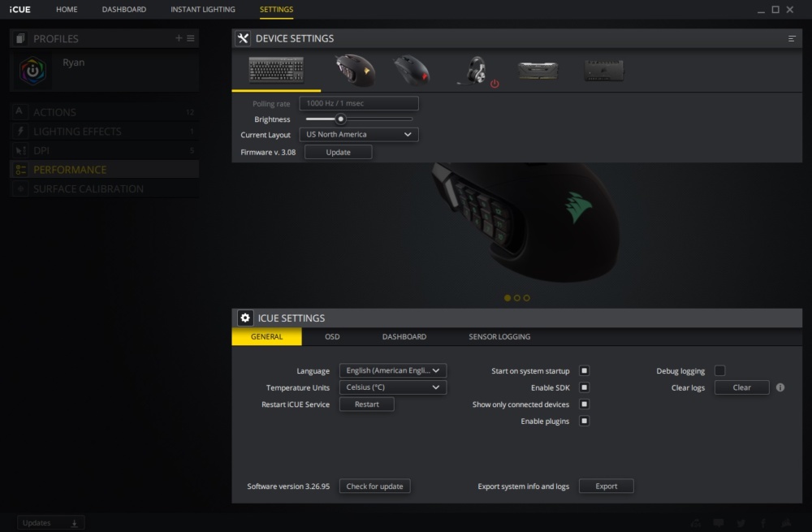The image size is (812, 532).
Task: Click the Ryan profile RGB icon
Action: 32,71
